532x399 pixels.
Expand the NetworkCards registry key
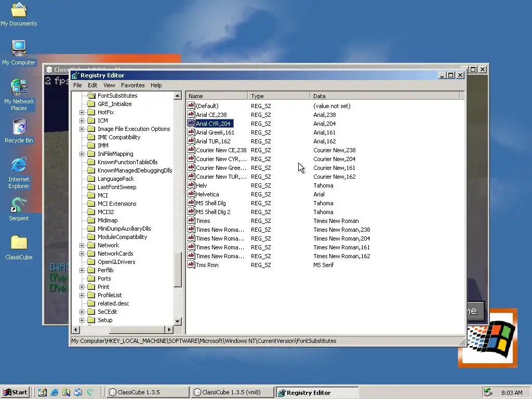tap(82, 254)
